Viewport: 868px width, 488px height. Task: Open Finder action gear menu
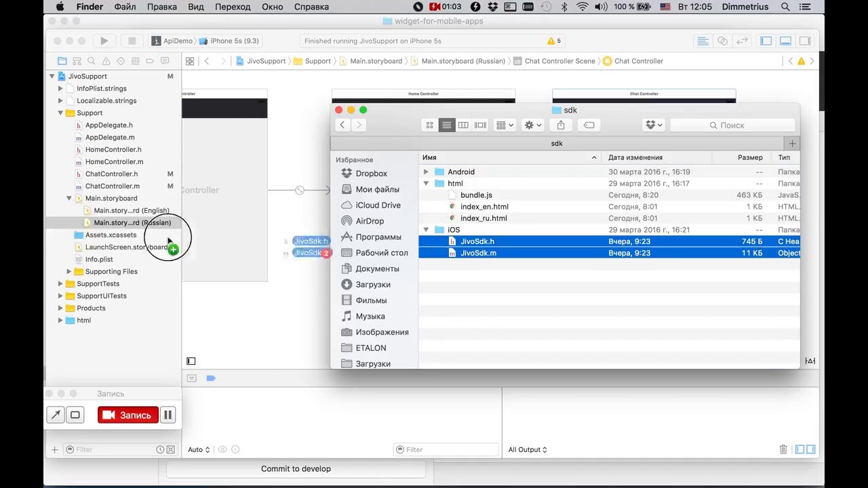[x=533, y=125]
